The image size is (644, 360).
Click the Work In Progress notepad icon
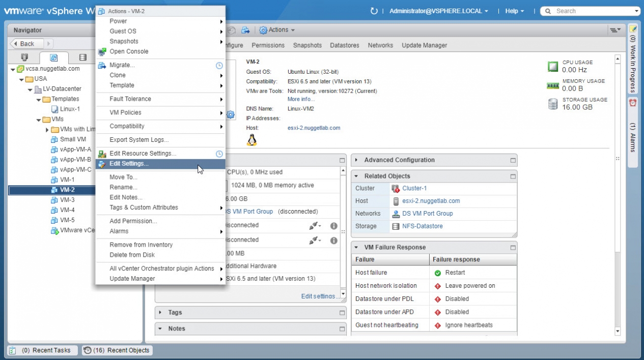click(x=633, y=29)
